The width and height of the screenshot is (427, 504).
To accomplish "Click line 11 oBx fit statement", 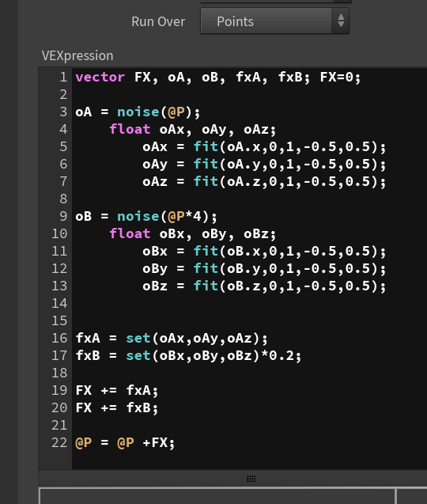I will tap(264, 251).
